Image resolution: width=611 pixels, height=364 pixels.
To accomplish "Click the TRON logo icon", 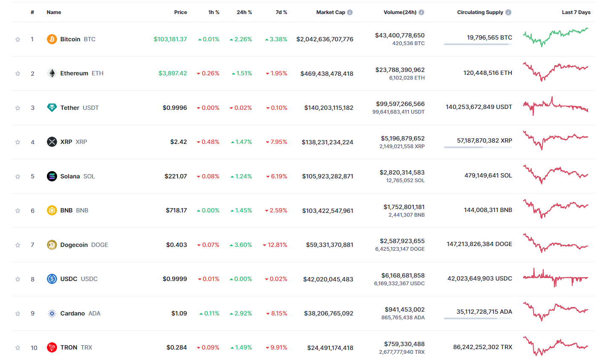I will click(52, 347).
